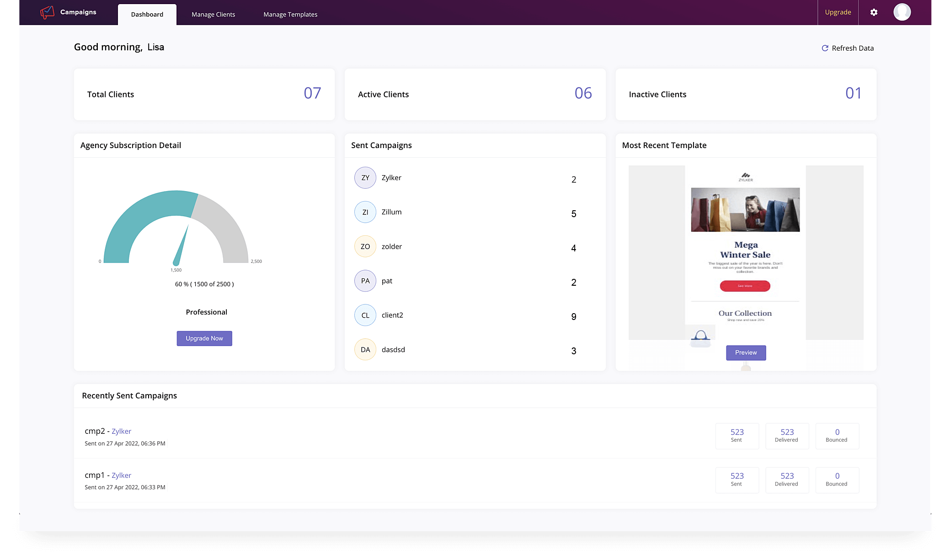The image size is (950, 560).
Task: Click the ZY avatar for Zylker
Action: click(365, 178)
